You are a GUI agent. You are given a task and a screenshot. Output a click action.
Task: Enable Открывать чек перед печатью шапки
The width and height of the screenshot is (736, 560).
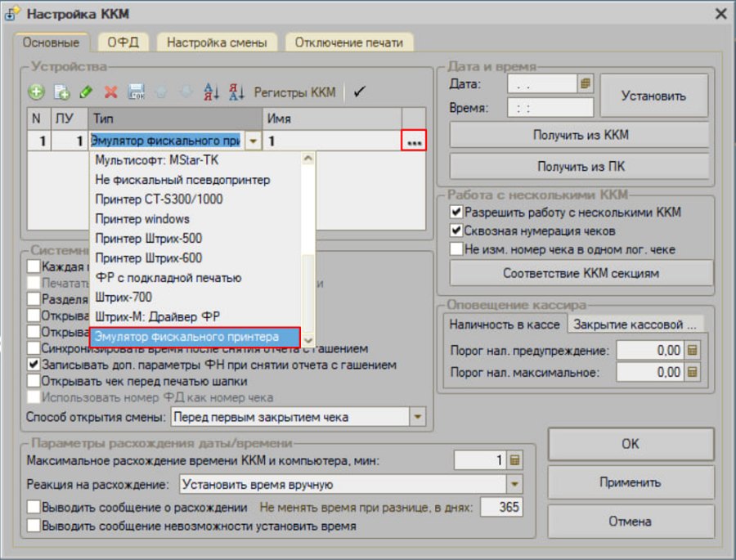click(x=34, y=381)
